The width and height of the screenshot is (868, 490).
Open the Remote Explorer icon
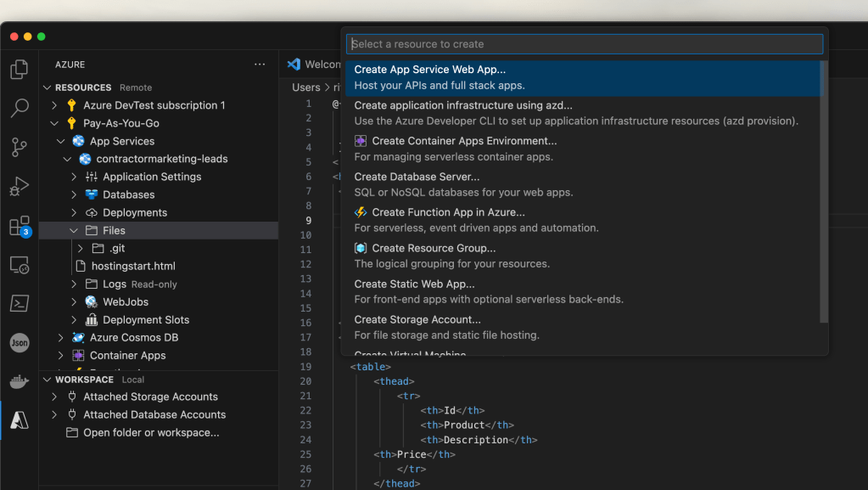pyautogui.click(x=20, y=265)
